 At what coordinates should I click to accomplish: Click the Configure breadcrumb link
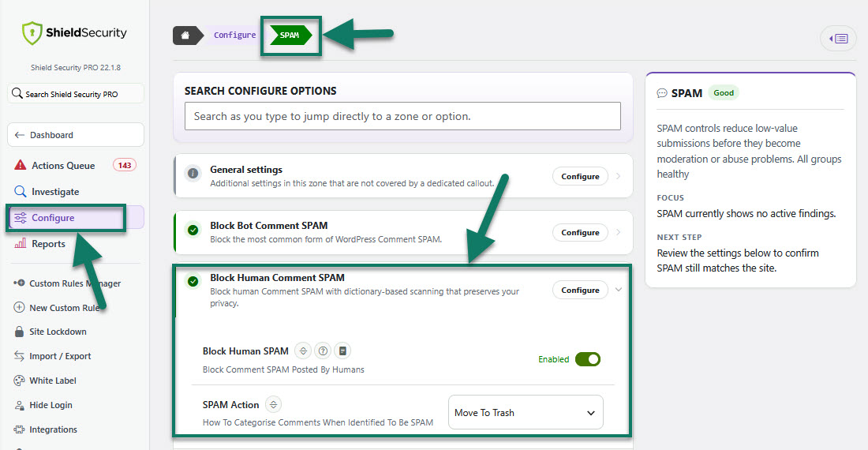[x=234, y=35]
